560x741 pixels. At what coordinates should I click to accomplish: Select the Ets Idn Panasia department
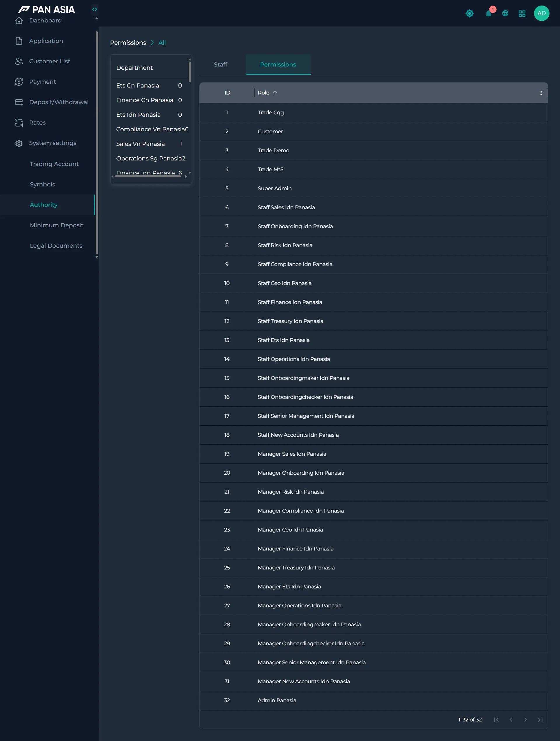click(x=149, y=115)
